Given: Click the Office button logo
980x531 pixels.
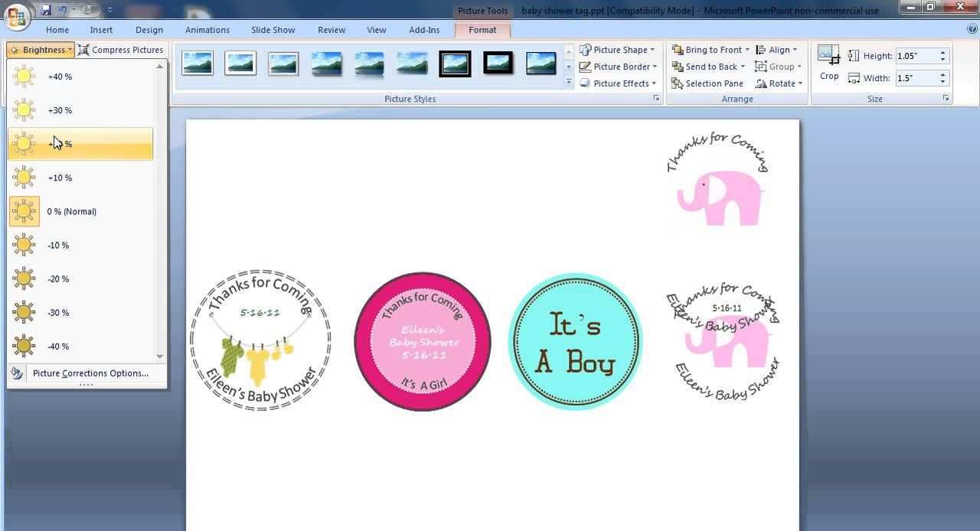Looking at the screenshot, I should (x=16, y=15).
